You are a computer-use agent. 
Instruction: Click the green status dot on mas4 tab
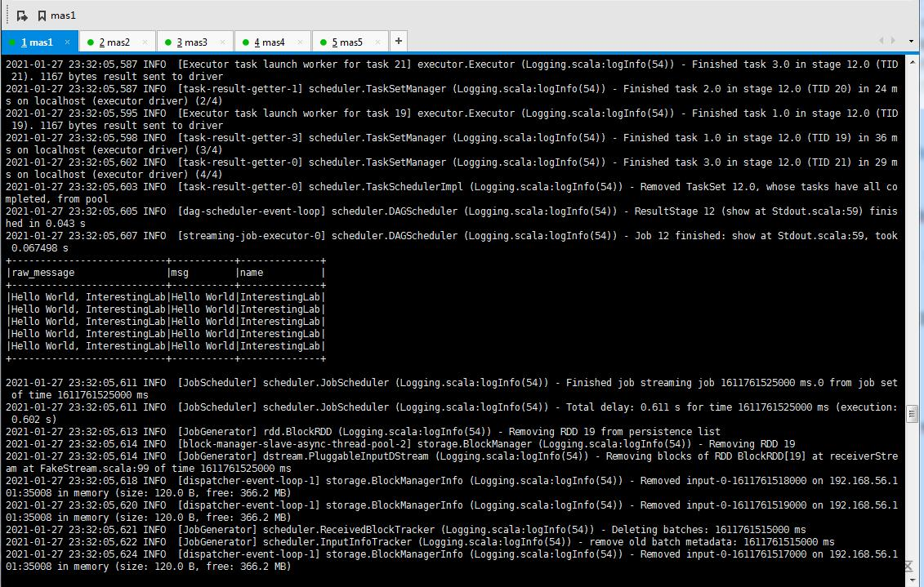(x=247, y=42)
